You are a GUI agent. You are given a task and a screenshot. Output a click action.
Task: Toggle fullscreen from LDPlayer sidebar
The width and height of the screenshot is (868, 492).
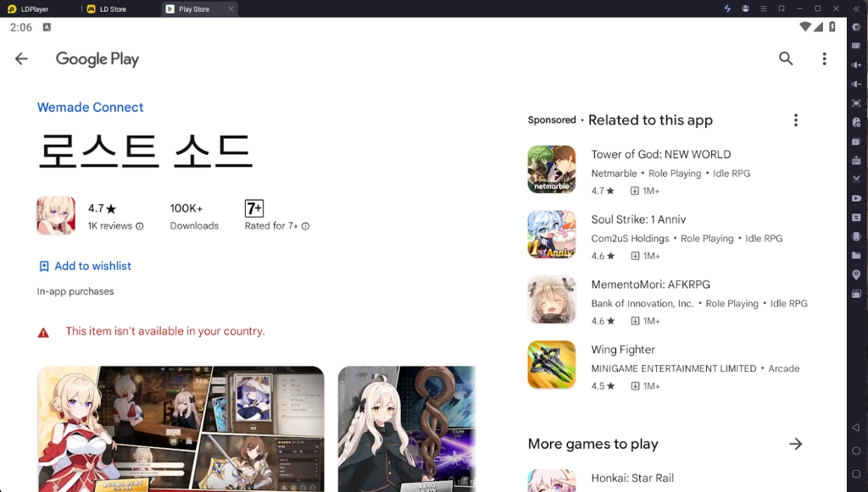click(856, 103)
